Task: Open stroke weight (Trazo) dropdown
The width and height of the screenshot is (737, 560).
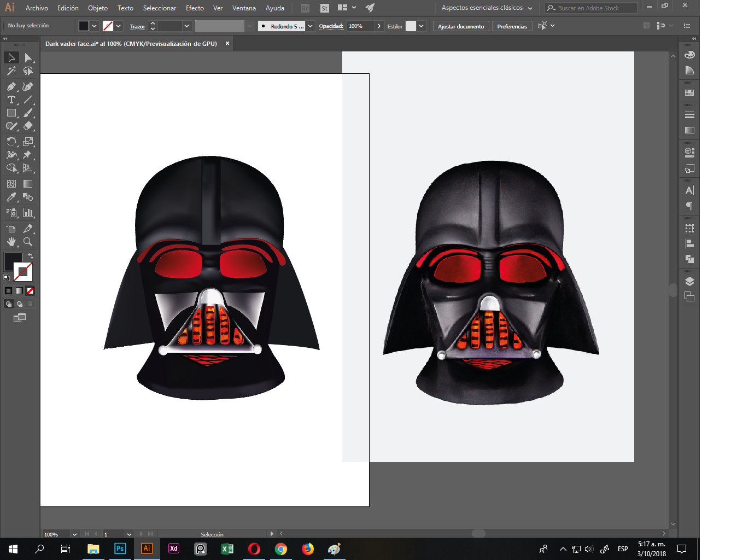Action: click(x=187, y=26)
